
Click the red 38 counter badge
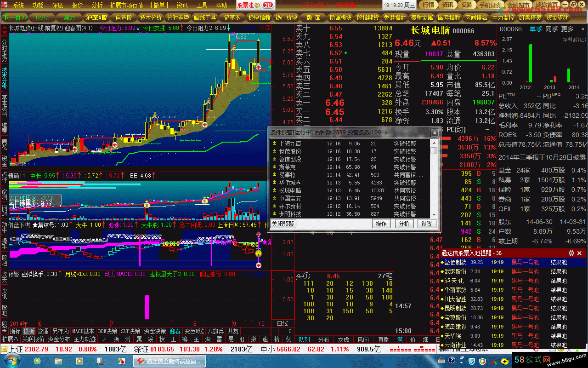268,5
